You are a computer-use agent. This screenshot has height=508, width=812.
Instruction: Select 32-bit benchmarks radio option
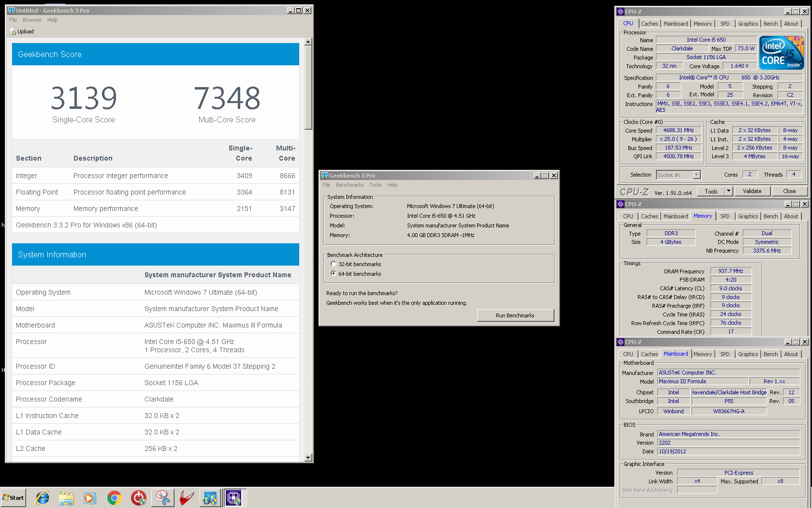333,264
